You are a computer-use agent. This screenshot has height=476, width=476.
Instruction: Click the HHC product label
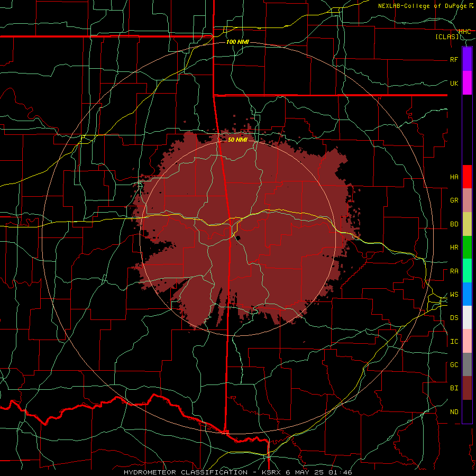click(x=464, y=32)
